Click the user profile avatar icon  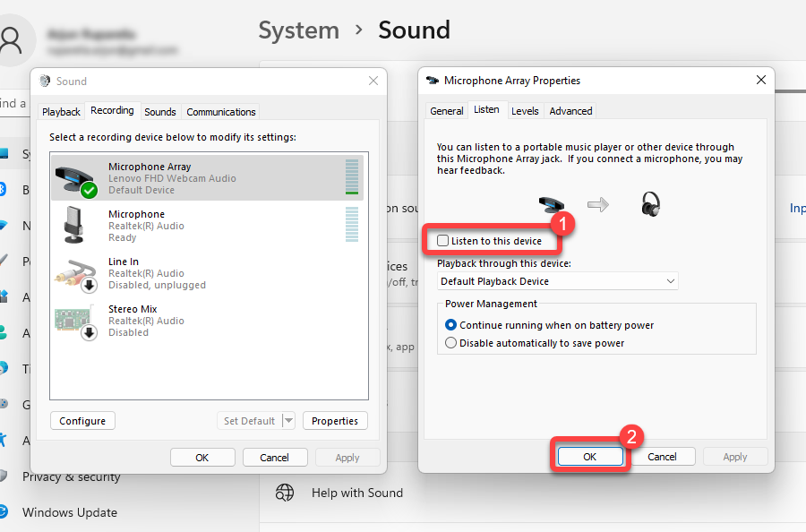pyautogui.click(x=11, y=39)
